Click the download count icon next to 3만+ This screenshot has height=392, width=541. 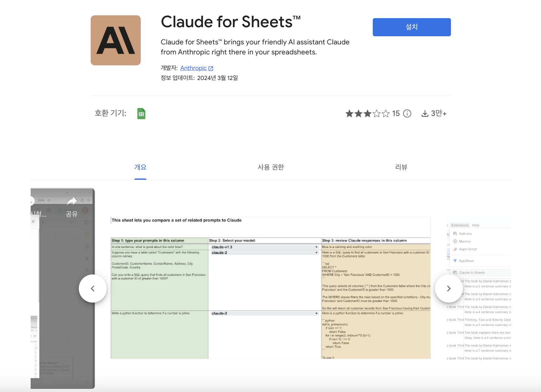[425, 113]
